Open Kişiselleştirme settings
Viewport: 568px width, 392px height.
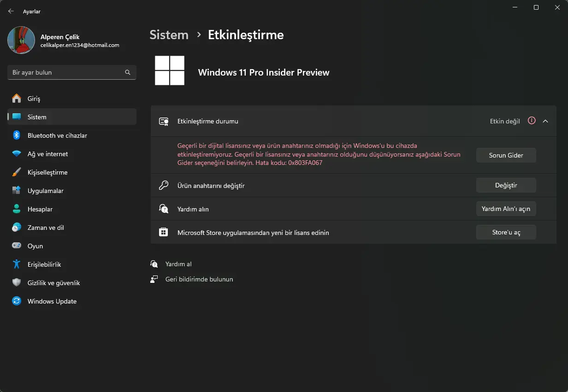pos(72,172)
